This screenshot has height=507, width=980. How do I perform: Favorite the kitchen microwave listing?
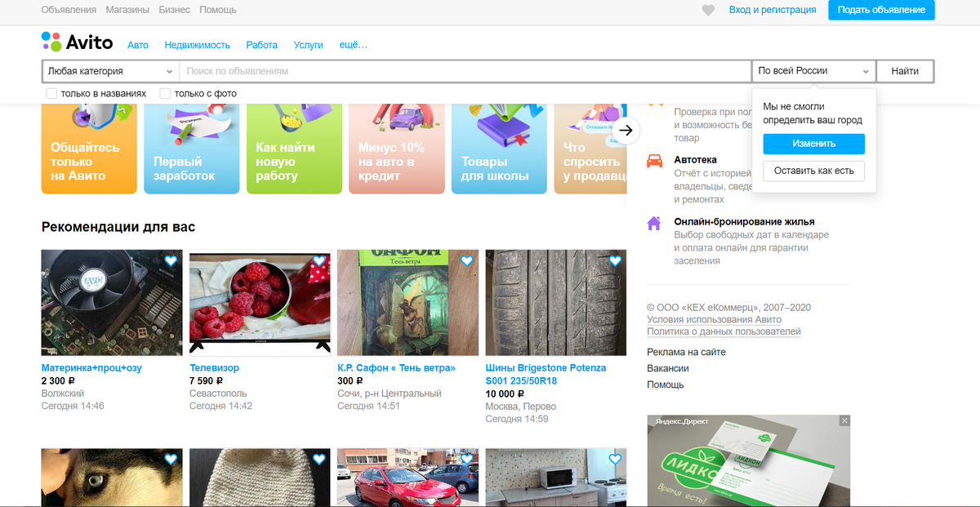[x=615, y=460]
